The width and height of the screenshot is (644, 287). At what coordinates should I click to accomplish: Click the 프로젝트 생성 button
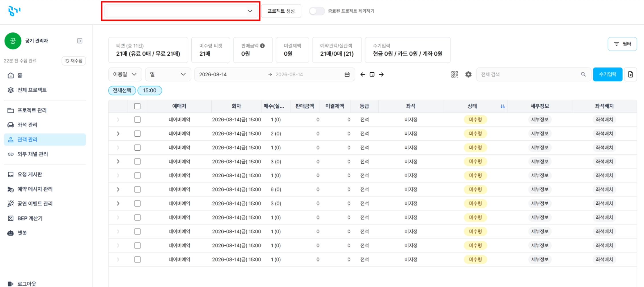[281, 11]
